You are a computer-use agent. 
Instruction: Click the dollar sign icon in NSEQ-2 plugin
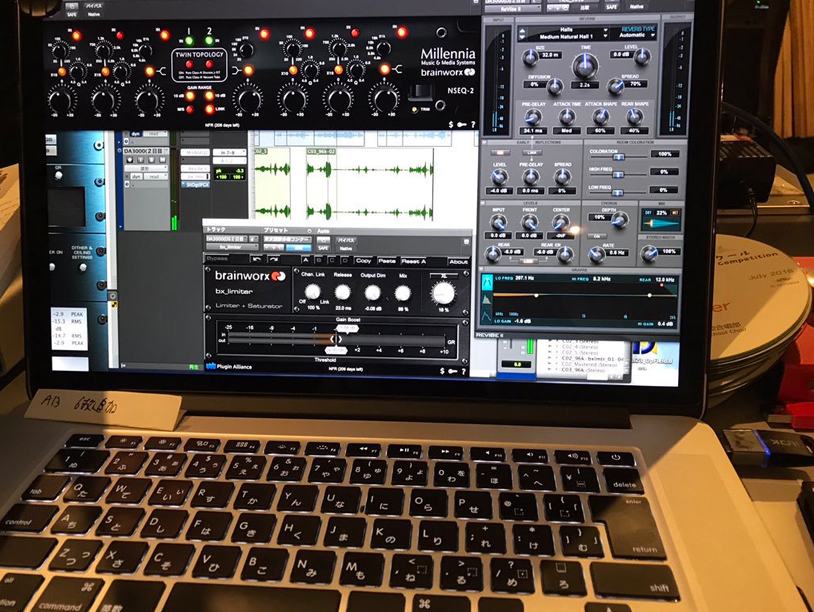point(451,124)
